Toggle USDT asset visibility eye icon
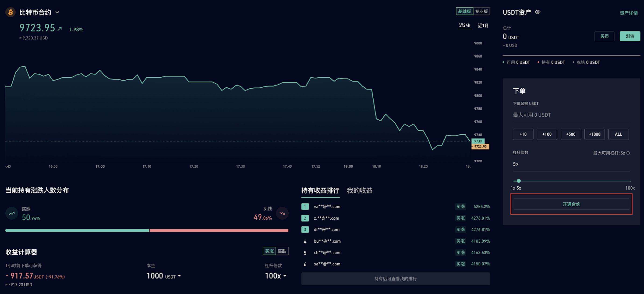 [538, 12]
